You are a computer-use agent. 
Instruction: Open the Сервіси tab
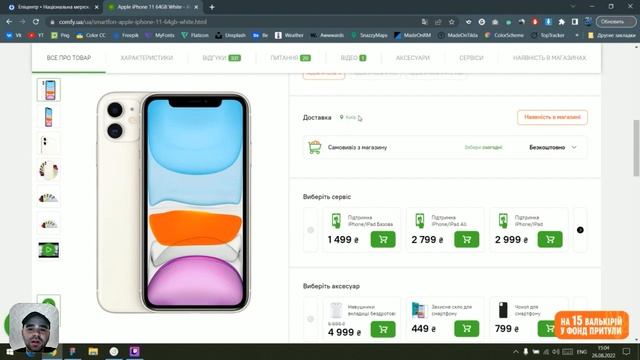click(x=471, y=58)
